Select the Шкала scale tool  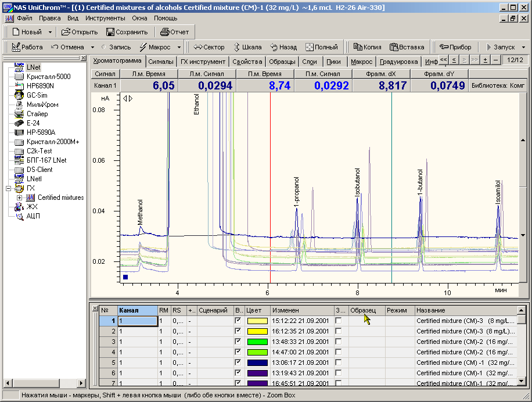coord(247,47)
